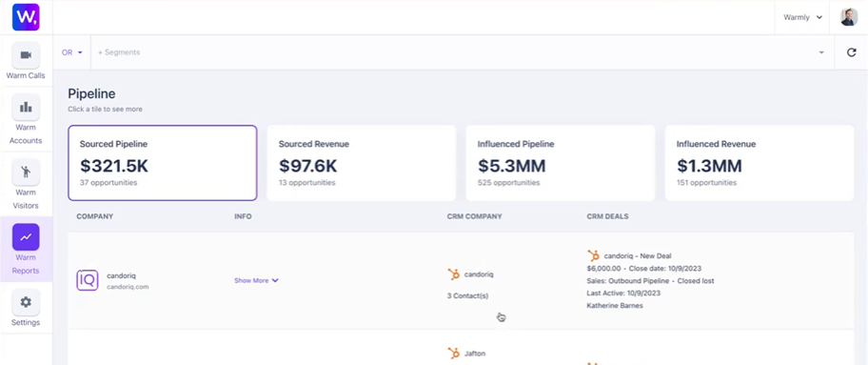Click HubSpot icon beside candoriq New Deal
The height and width of the screenshot is (365, 868).
coord(594,255)
